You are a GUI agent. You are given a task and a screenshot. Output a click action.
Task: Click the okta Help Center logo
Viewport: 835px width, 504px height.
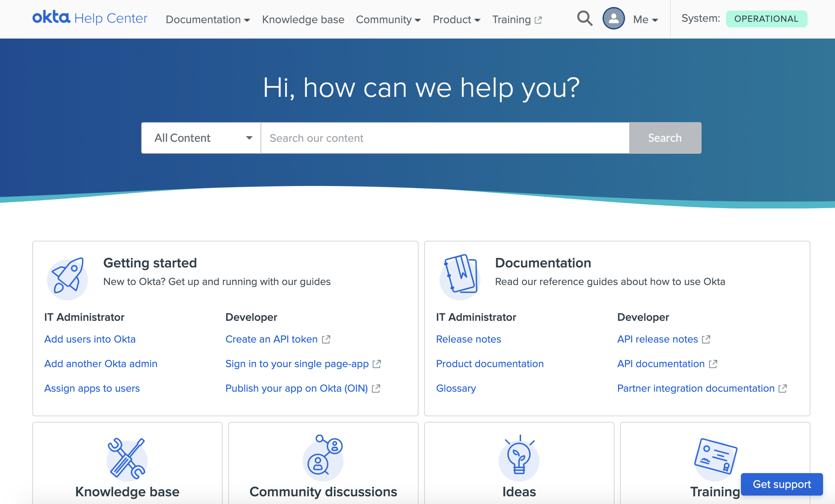(x=90, y=18)
